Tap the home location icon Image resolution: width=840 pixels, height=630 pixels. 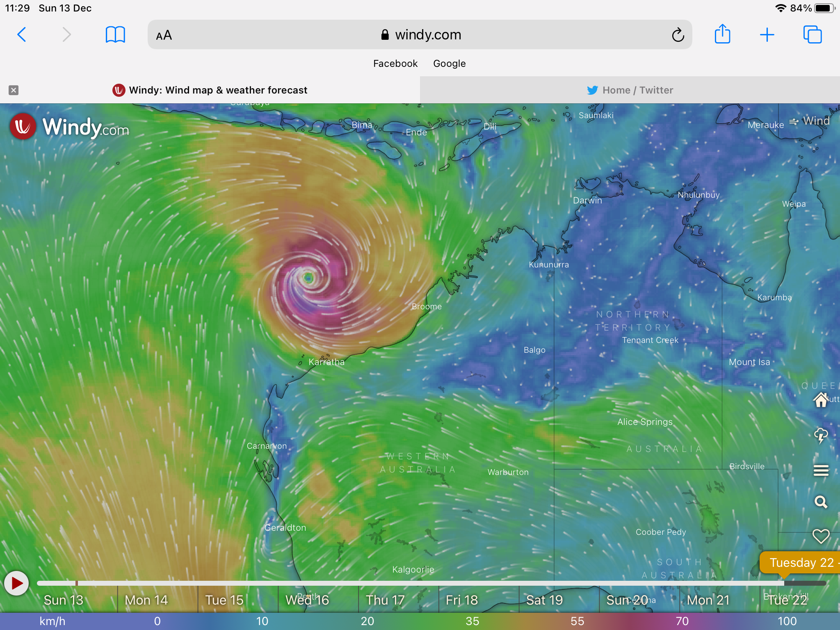[x=821, y=399]
